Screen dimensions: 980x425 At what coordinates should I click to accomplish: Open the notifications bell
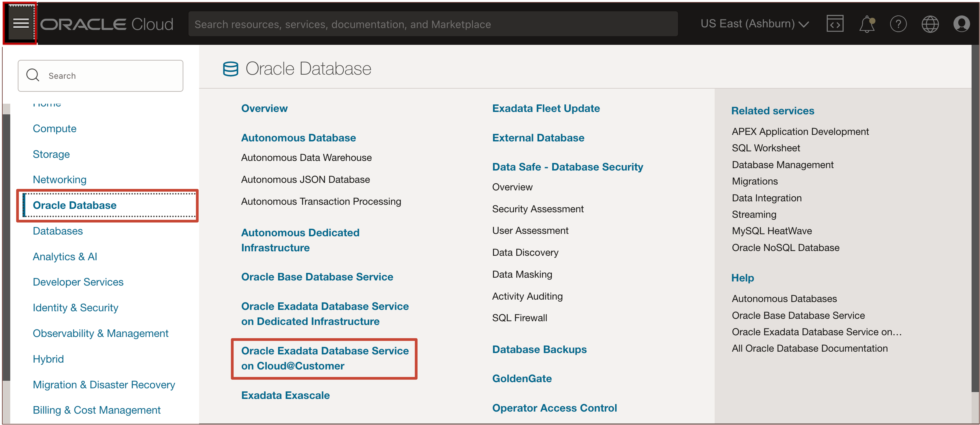click(x=867, y=24)
